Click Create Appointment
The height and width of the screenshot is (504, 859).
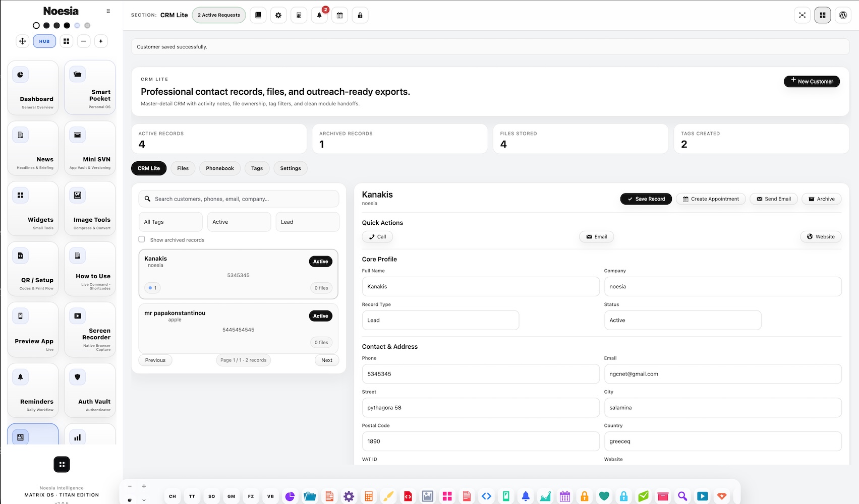tap(711, 199)
